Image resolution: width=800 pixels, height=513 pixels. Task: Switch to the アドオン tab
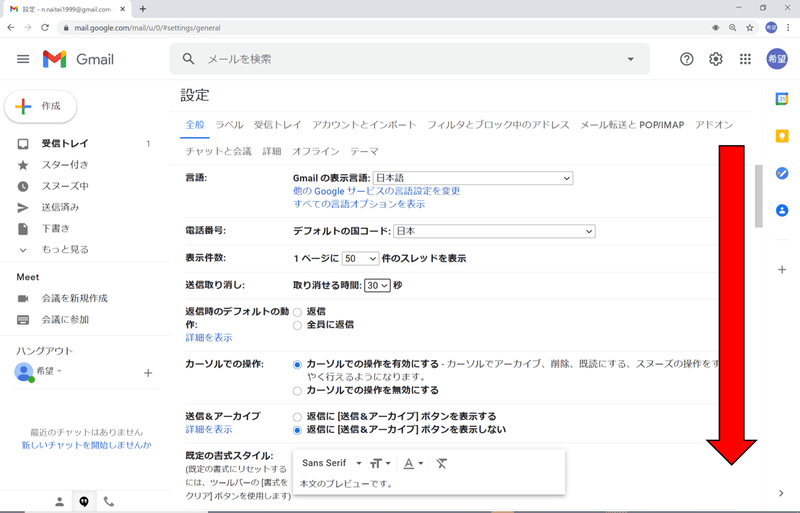coord(713,125)
